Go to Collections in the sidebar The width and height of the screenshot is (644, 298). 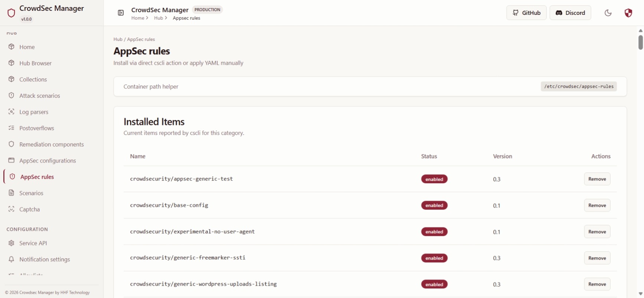pyautogui.click(x=52, y=79)
